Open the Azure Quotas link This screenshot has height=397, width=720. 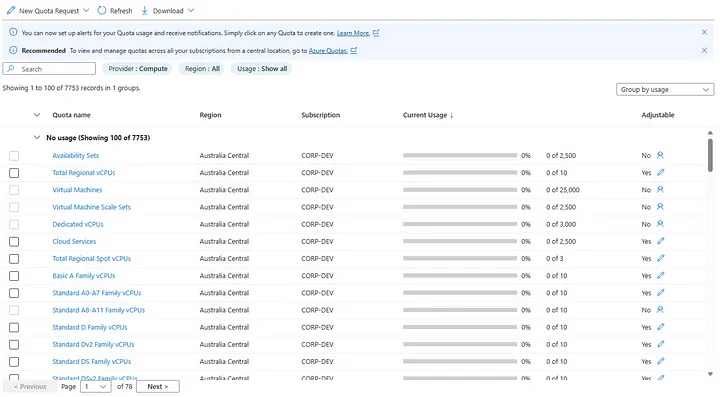click(328, 50)
